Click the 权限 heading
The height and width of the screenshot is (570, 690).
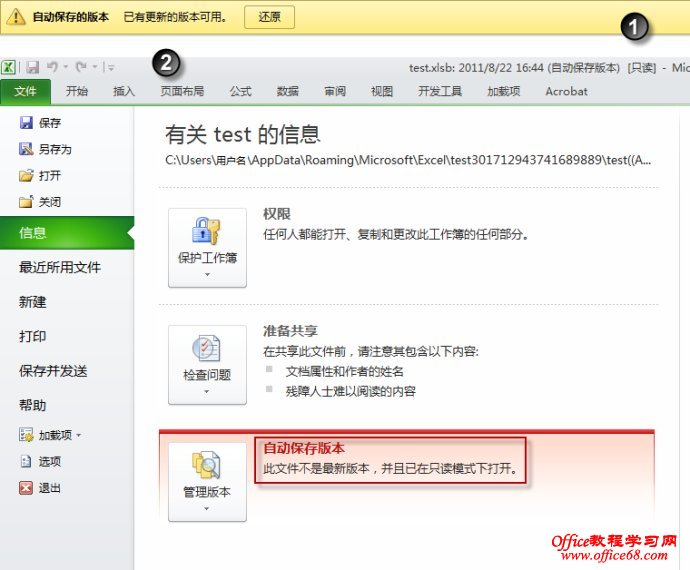pyautogui.click(x=277, y=214)
